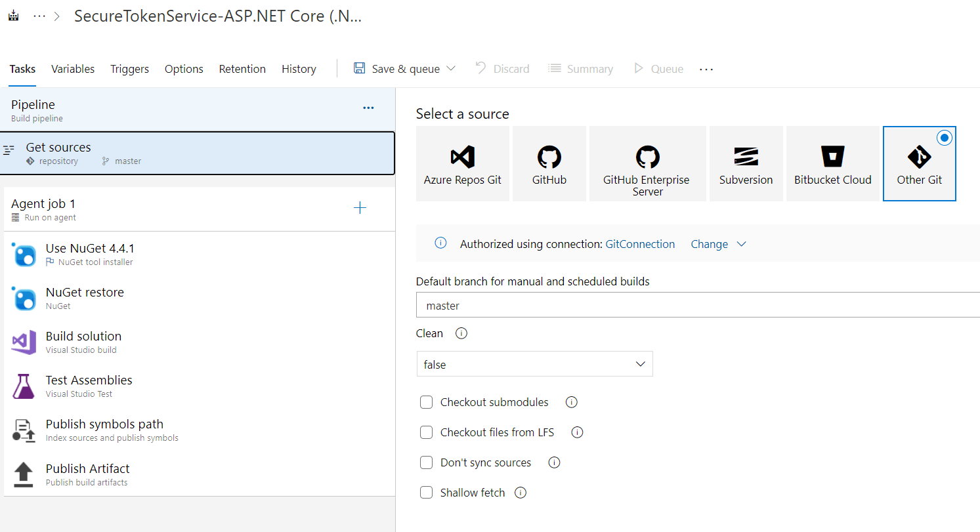980x532 pixels.
Task: Switch to the Triggers tab
Action: 129,69
